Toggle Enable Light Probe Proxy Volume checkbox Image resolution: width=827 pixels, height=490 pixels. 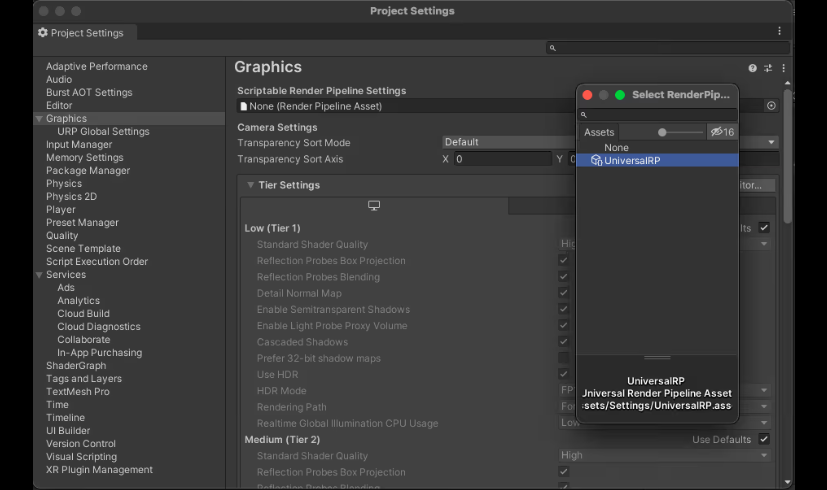tap(563, 325)
